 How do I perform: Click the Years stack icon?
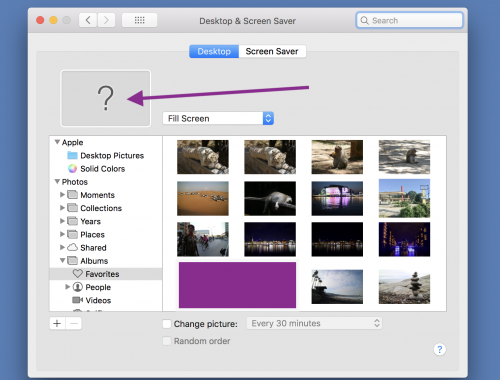(72, 221)
